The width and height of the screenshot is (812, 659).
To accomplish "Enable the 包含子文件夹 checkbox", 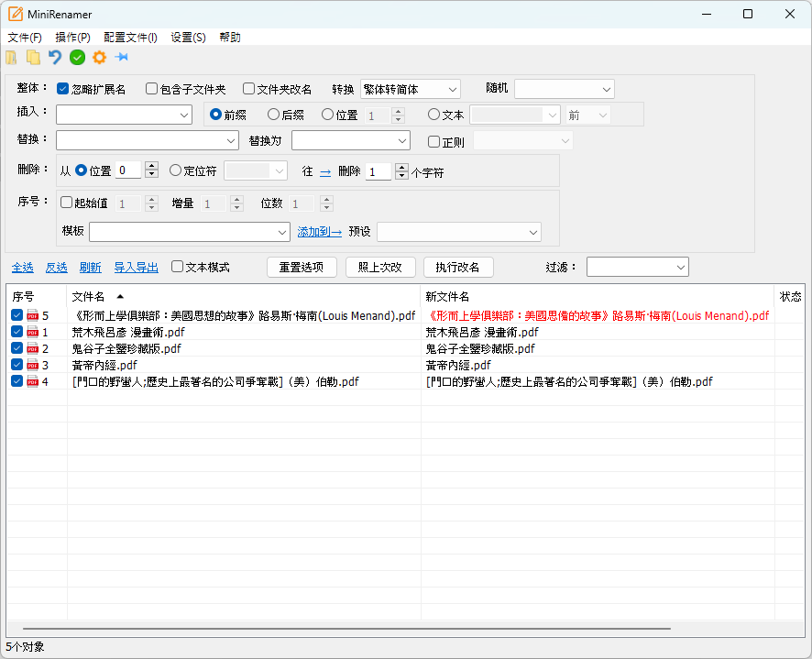I will (152, 89).
